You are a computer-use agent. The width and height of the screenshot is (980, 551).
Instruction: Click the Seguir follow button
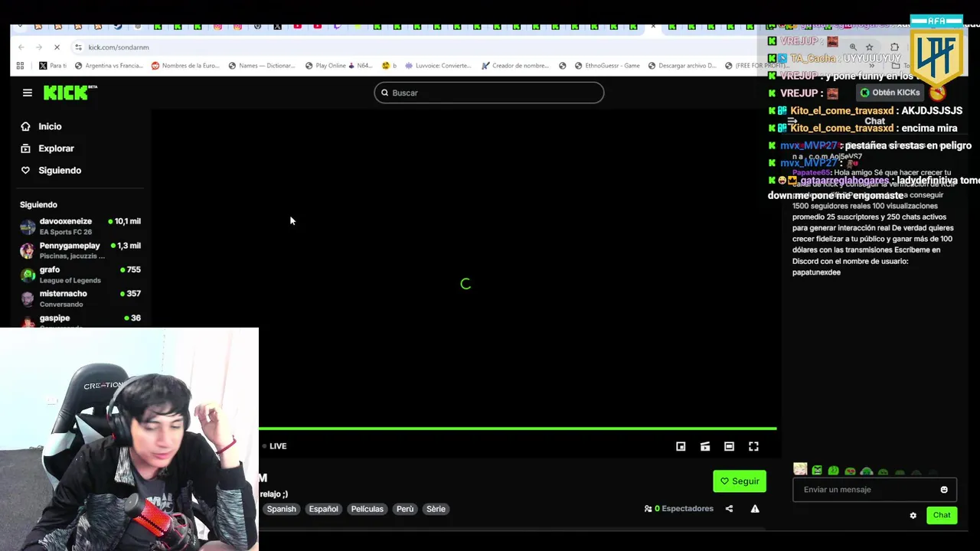coord(740,481)
